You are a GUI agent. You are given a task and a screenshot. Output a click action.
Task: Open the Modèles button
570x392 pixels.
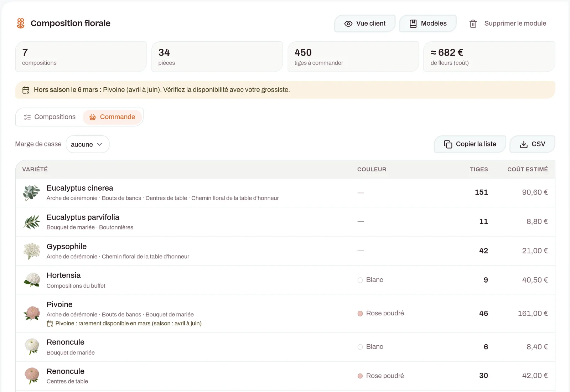[428, 24]
